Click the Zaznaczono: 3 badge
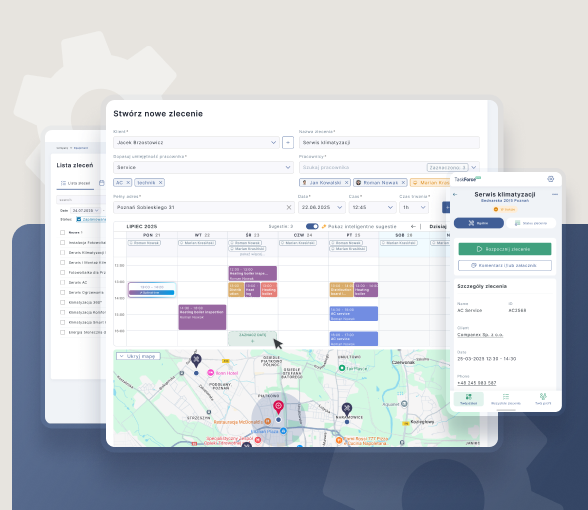The width and height of the screenshot is (588, 510). click(x=447, y=167)
